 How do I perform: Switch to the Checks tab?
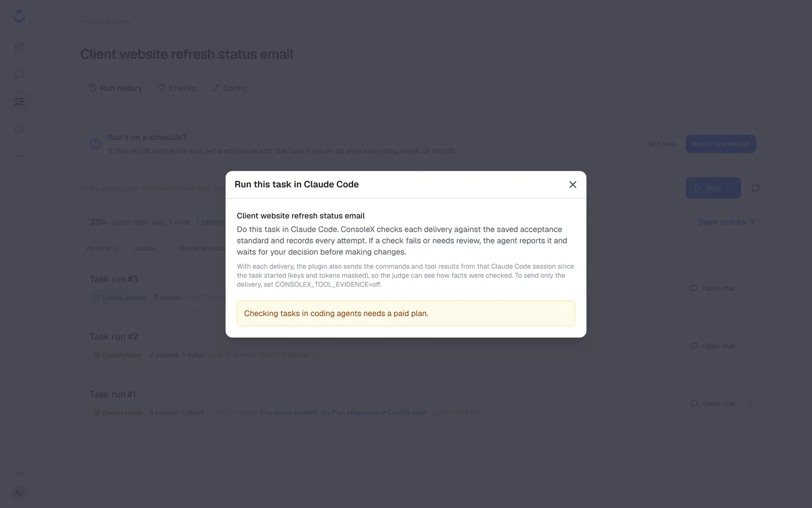tap(177, 88)
